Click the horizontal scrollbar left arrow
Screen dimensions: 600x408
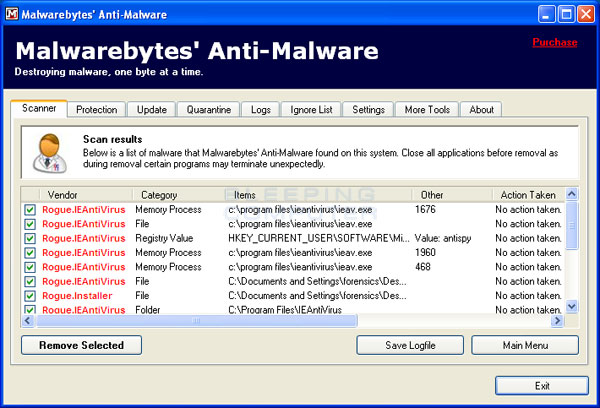coord(28,320)
